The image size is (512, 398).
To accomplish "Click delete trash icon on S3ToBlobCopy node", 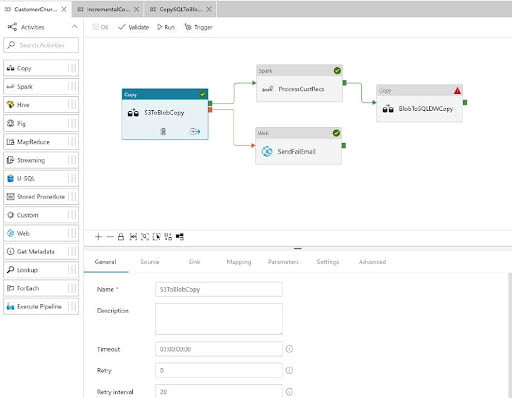I will coord(163,131).
